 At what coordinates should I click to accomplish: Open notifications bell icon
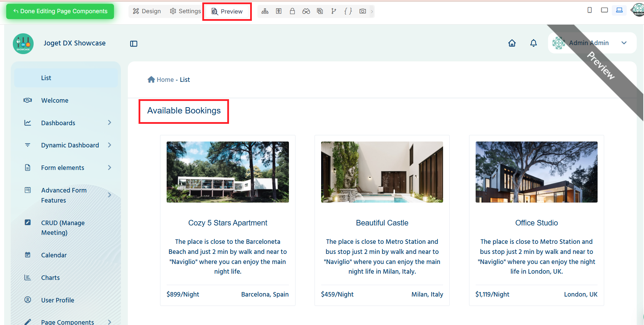pyautogui.click(x=533, y=43)
